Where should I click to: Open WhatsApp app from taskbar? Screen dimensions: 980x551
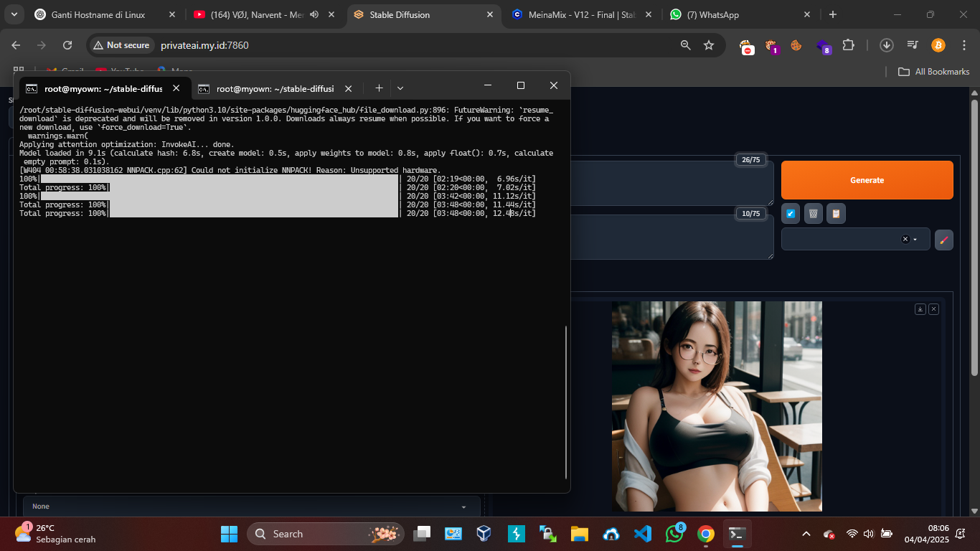point(674,534)
